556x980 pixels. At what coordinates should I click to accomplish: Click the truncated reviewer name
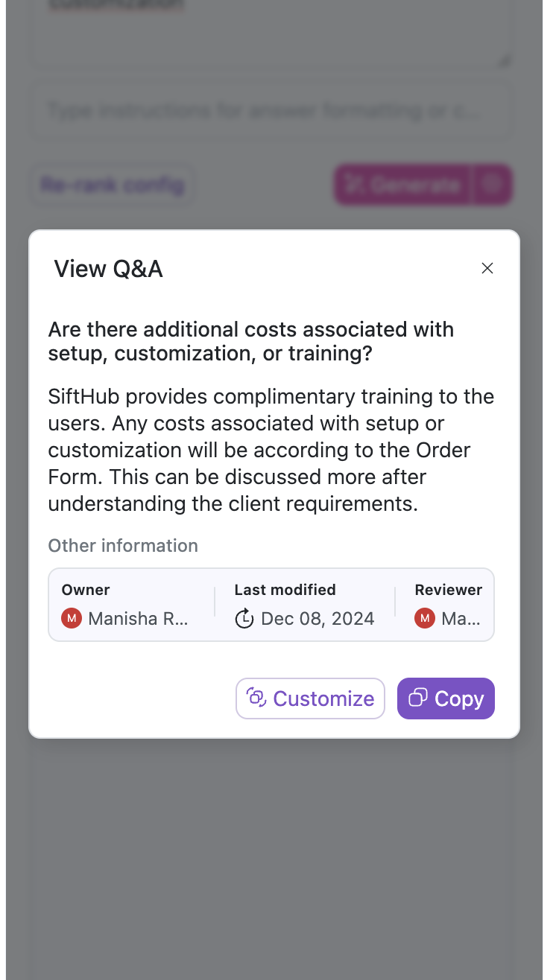pyautogui.click(x=461, y=618)
